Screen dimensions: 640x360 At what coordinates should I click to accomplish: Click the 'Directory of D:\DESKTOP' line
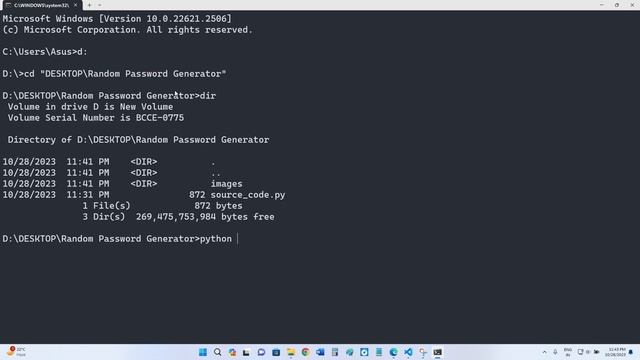138,140
